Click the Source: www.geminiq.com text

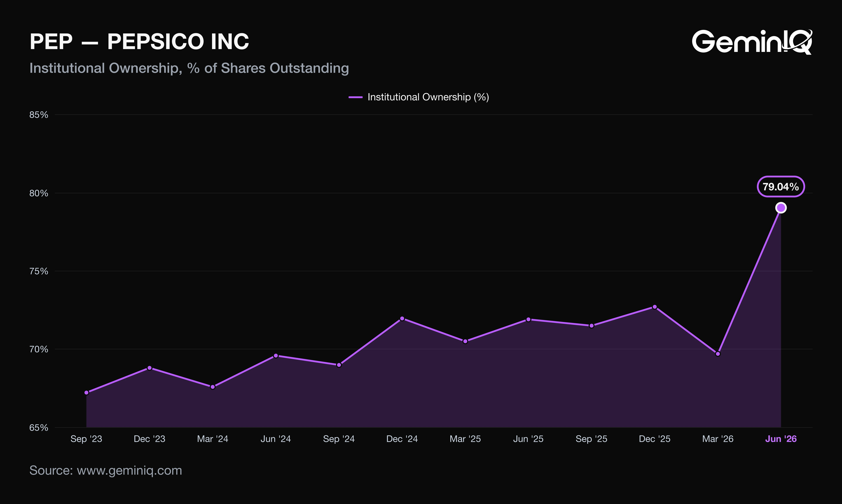(106, 471)
